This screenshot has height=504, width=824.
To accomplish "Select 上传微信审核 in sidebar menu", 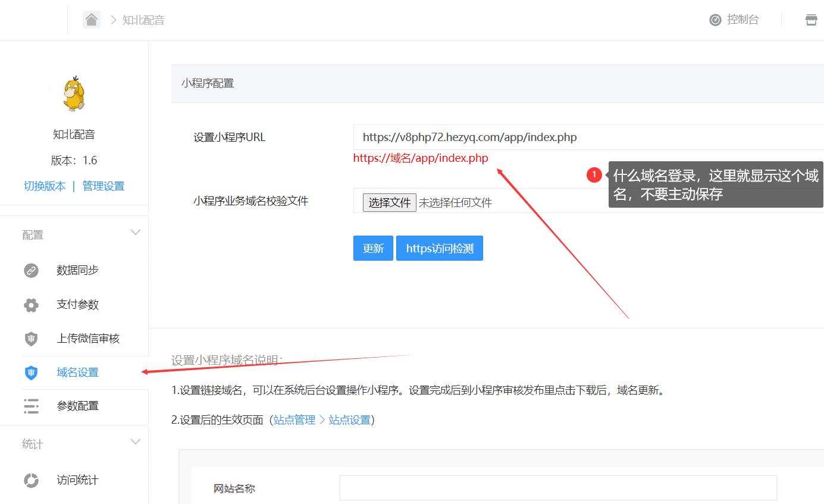I will click(88, 339).
